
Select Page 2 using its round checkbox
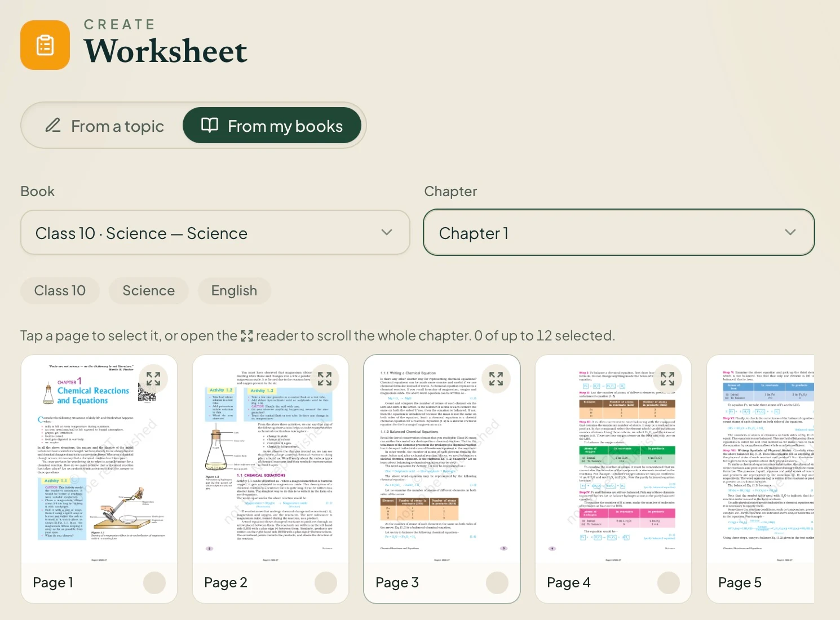coord(326,583)
